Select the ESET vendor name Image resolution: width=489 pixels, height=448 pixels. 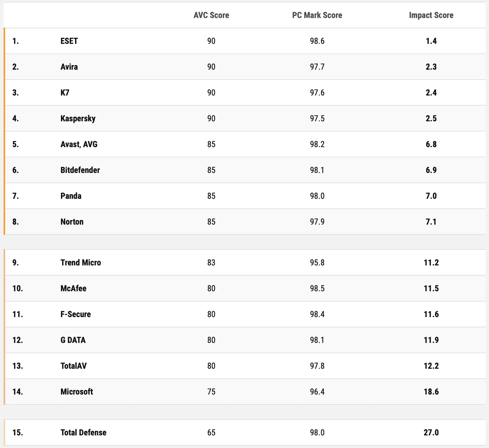tap(69, 41)
